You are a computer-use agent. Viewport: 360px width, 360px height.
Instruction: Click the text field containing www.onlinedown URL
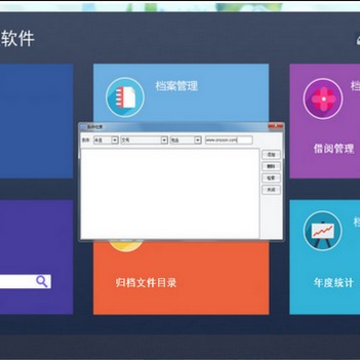click(229, 140)
